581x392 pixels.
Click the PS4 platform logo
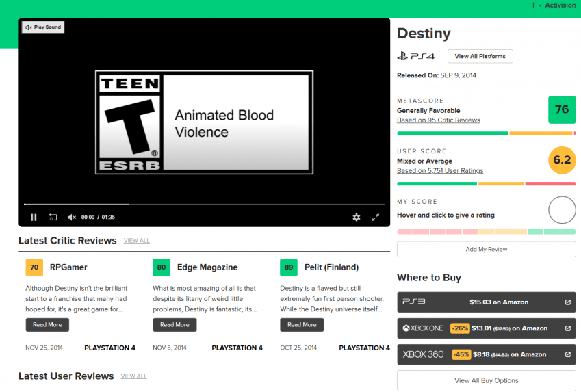[416, 56]
